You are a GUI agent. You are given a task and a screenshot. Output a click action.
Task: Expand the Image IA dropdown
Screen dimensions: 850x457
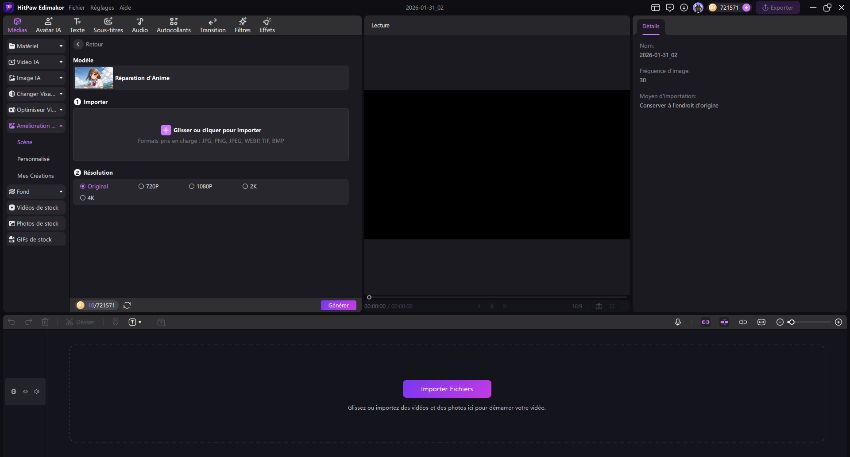[36, 77]
